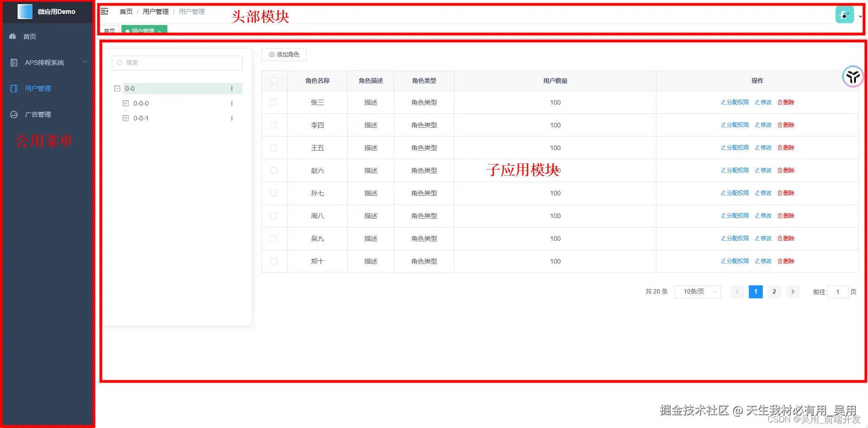Screen dimensions: 868x428
Task: Open the kebab menu next to node 0-0
Action: tap(232, 88)
